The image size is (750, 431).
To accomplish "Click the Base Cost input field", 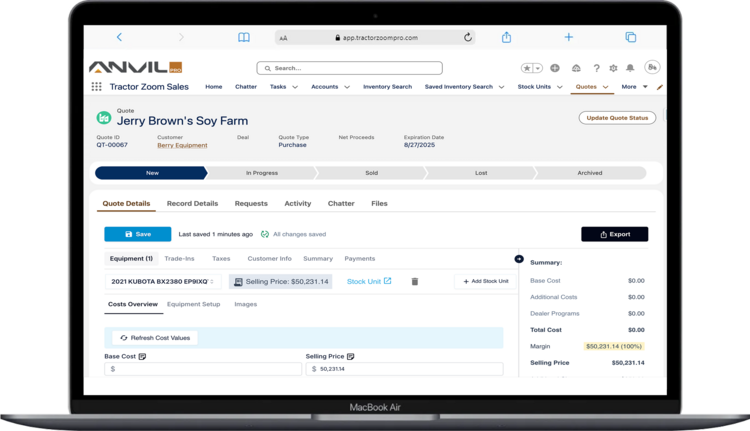I will coord(203,369).
